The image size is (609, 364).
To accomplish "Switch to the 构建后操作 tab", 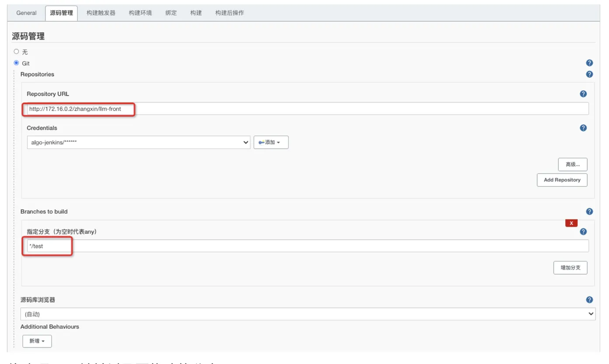I will tap(230, 13).
